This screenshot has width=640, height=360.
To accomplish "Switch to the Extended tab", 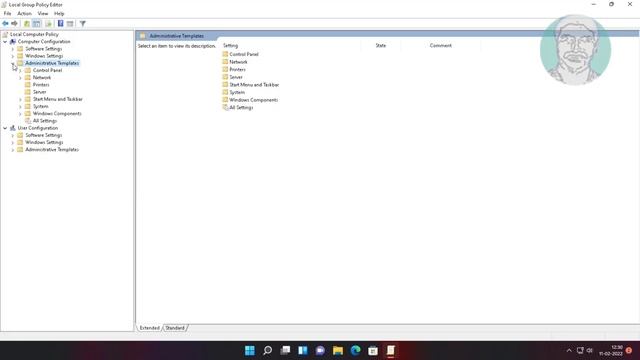I will 149,328.
